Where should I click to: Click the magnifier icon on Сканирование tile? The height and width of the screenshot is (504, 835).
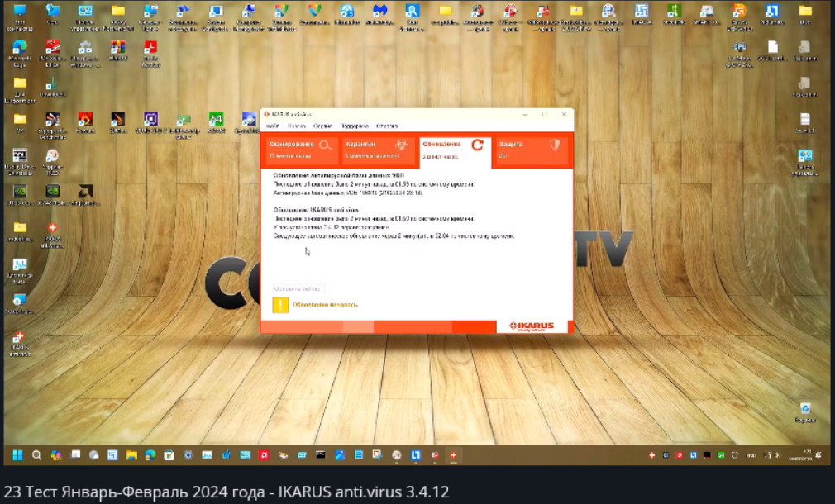(x=326, y=145)
